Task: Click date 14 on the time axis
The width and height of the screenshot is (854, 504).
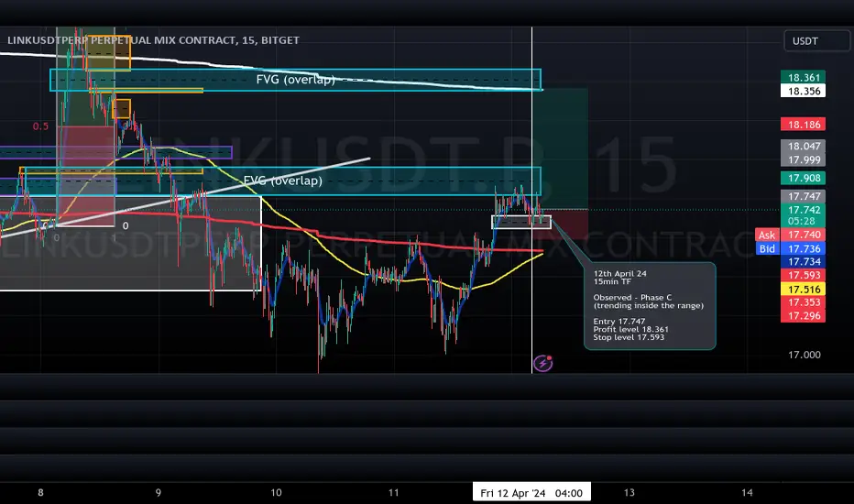Action: 747,493
